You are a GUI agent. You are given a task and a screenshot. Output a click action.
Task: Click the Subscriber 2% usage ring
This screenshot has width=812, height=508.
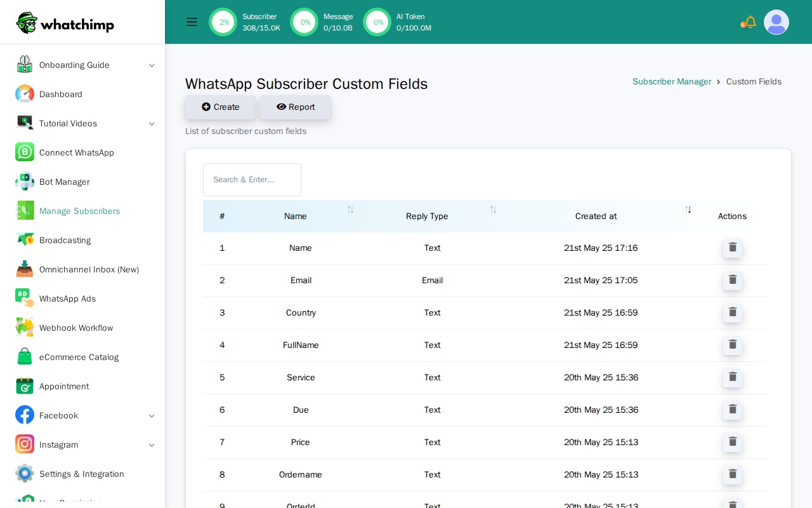pos(223,22)
